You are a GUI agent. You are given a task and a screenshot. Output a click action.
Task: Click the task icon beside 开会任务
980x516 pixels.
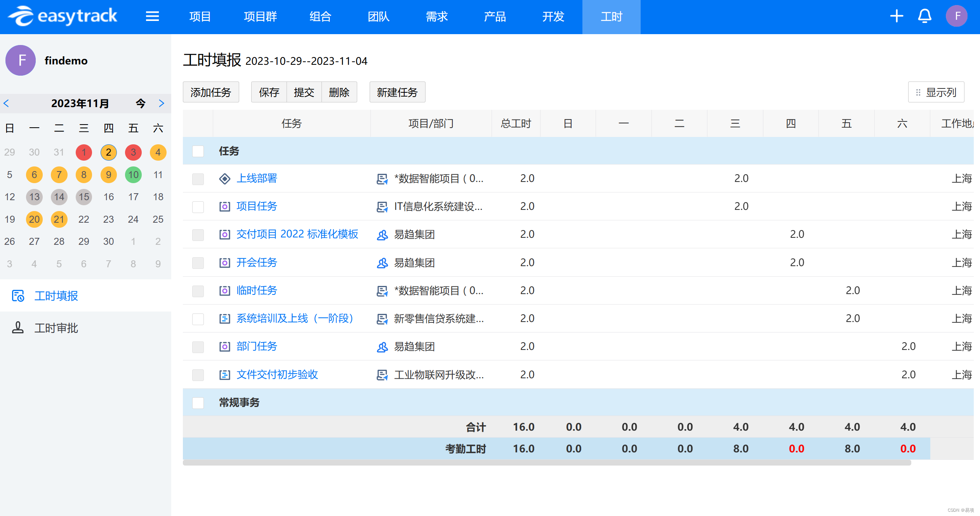(225, 263)
